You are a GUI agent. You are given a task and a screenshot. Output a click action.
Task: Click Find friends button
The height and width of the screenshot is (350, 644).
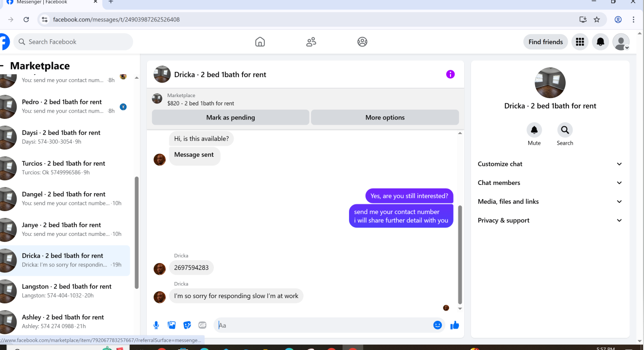545,42
